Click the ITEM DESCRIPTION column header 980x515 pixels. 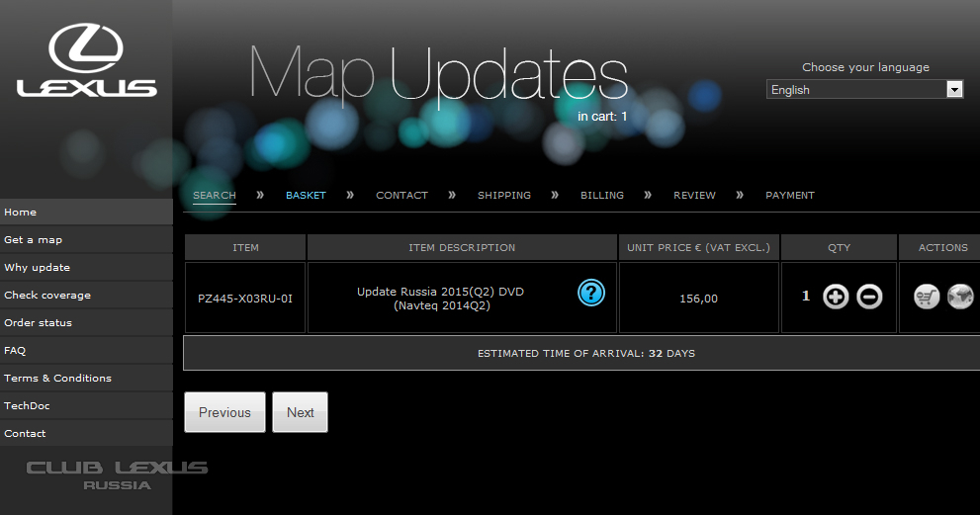462,247
